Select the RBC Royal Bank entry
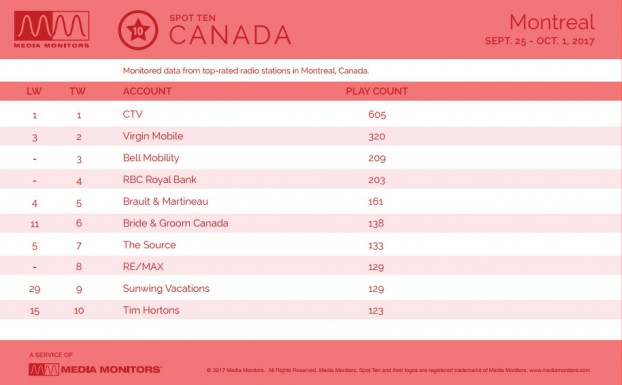Viewport: 622px width, 385px height. pos(311,180)
